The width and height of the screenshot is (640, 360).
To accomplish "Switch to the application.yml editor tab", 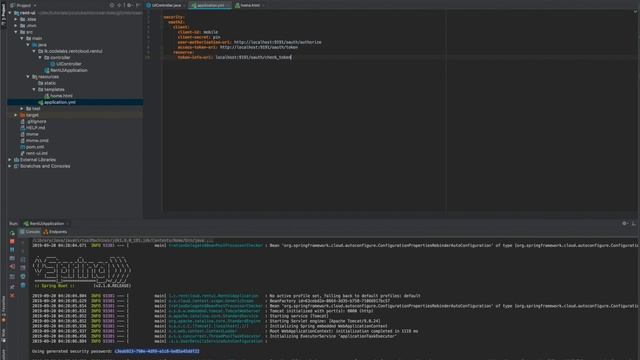I will pyautogui.click(x=210, y=5).
